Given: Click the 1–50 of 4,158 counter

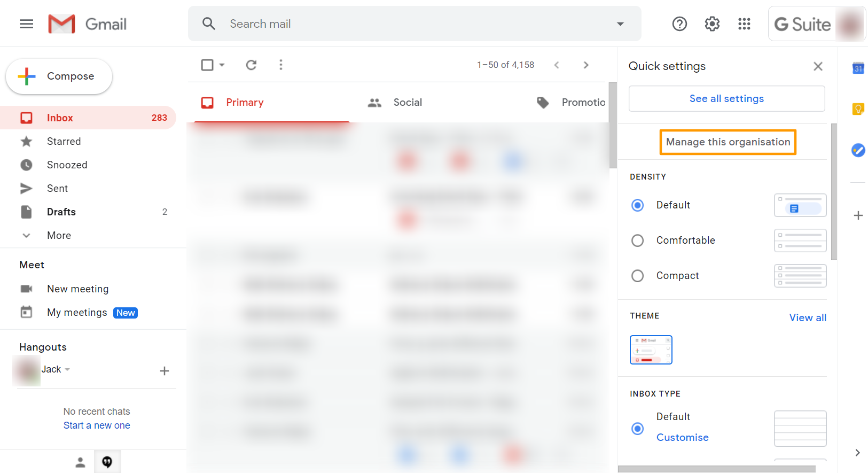Looking at the screenshot, I should tap(505, 65).
